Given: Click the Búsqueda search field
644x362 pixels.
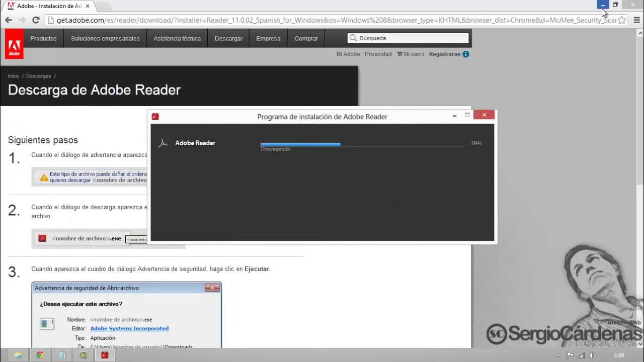Looking at the screenshot, I should (x=408, y=38).
